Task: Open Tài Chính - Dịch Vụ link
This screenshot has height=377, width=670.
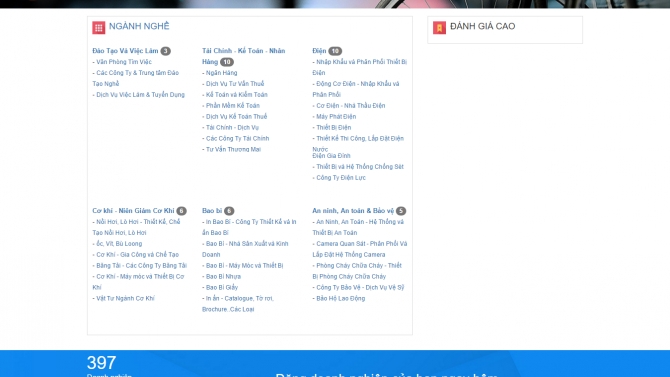Action: 232,127
